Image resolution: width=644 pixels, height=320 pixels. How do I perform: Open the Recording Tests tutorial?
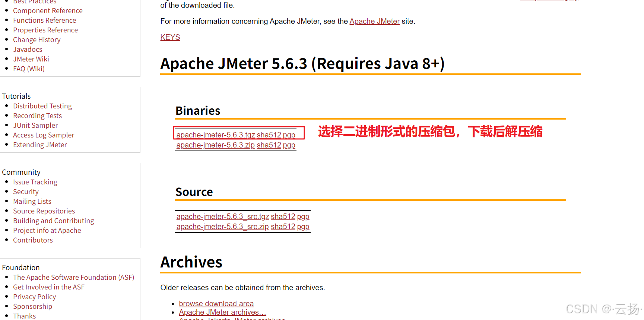[x=37, y=116]
